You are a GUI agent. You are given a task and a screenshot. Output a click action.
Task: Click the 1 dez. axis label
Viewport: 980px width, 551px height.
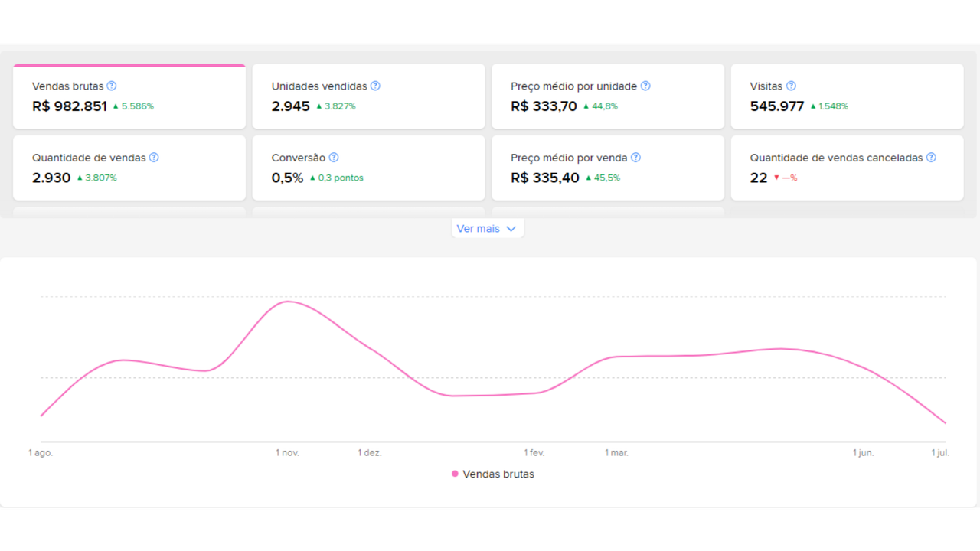coord(370,453)
